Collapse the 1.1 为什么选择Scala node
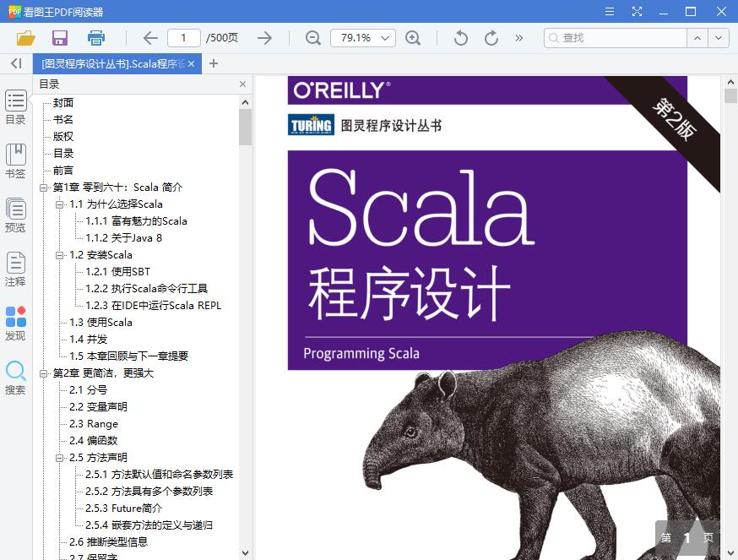 59,204
